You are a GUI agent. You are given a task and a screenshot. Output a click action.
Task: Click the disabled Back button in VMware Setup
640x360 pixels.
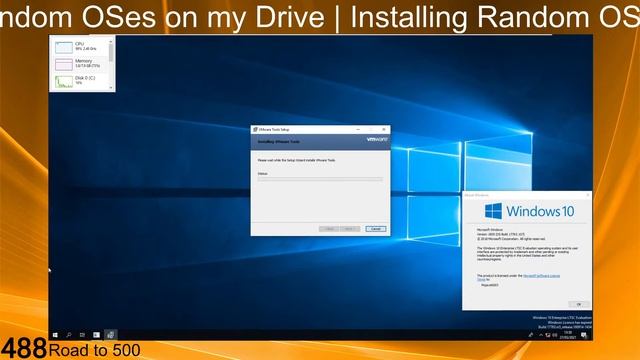click(x=329, y=229)
